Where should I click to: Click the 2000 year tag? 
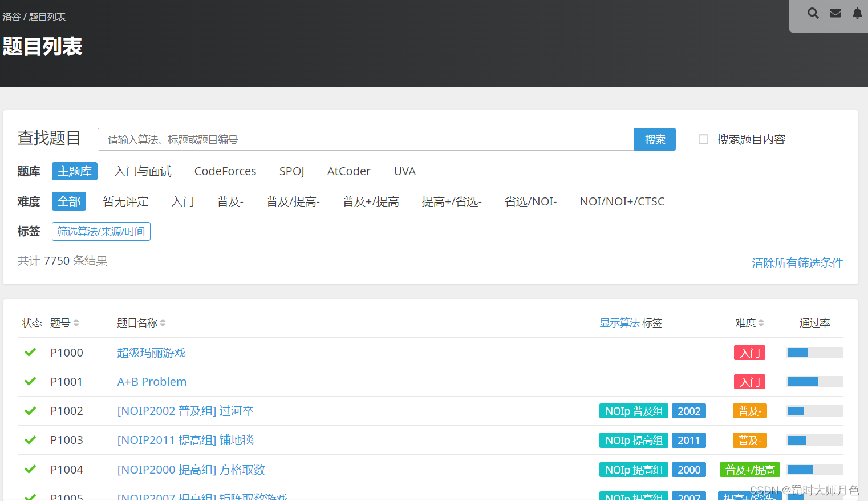pos(689,470)
